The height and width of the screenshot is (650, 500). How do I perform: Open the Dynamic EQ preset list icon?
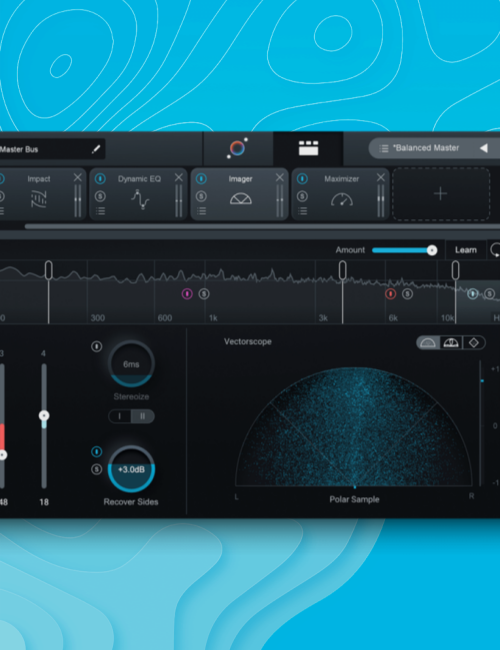point(100,211)
